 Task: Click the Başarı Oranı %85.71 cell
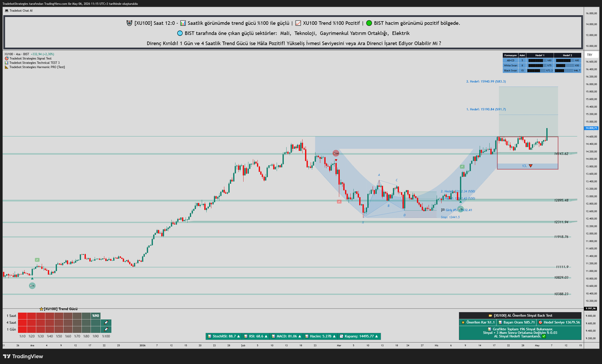click(515, 322)
